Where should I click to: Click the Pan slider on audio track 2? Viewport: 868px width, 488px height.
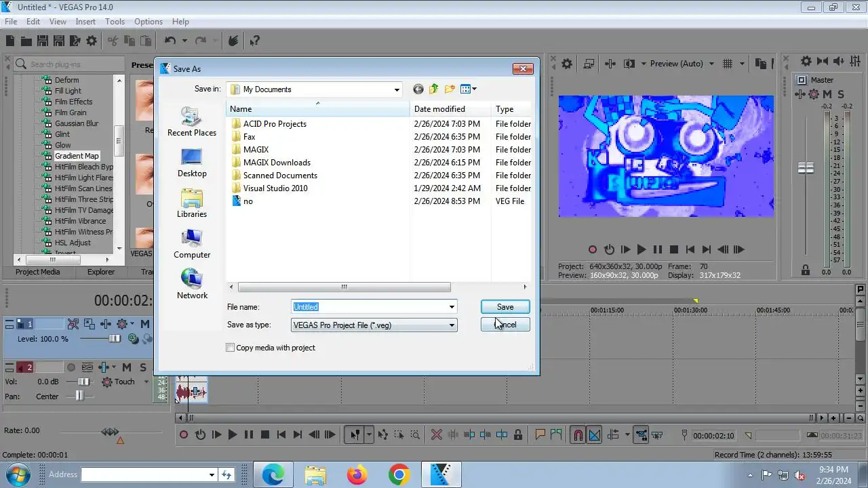80,396
